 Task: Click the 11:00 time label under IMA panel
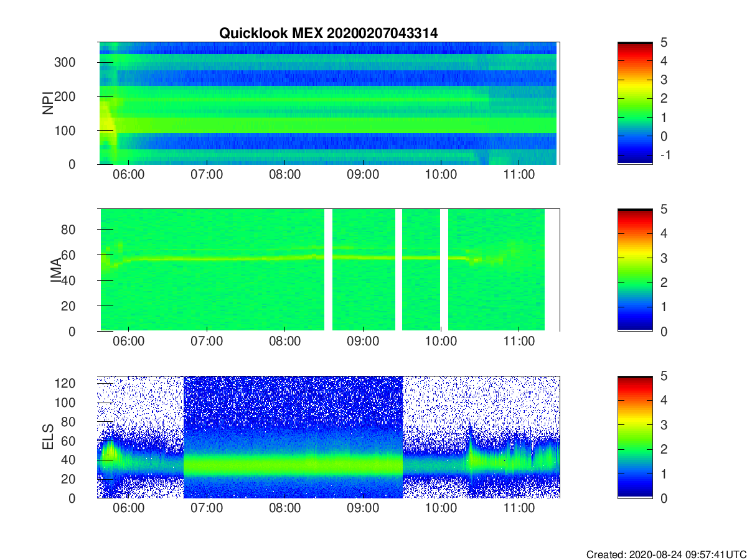pyautogui.click(x=519, y=342)
